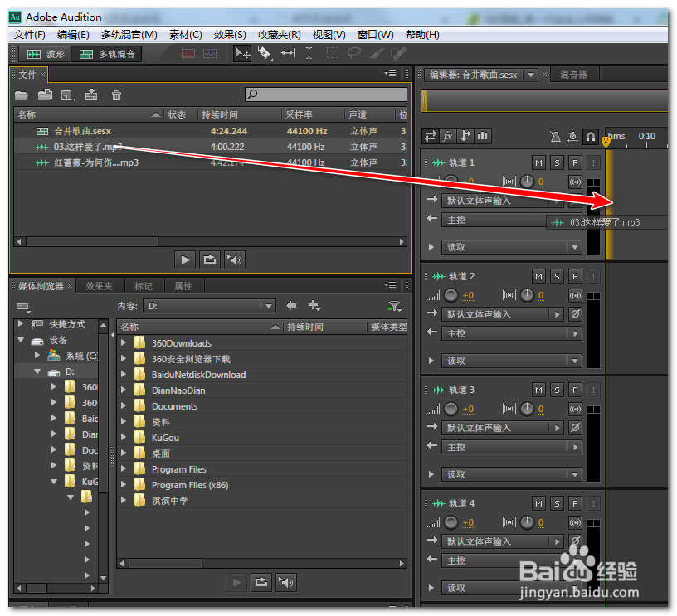Open Files panel options menu
The image size is (677, 616).
coord(390,74)
